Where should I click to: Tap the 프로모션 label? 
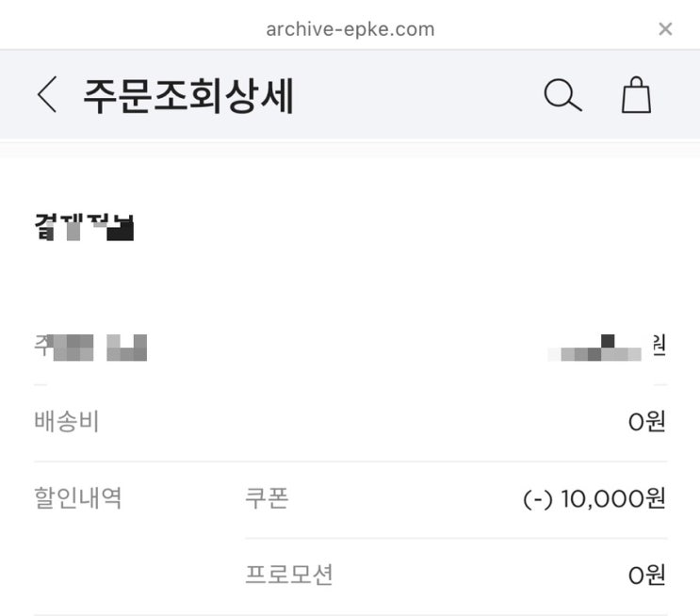[x=289, y=575]
